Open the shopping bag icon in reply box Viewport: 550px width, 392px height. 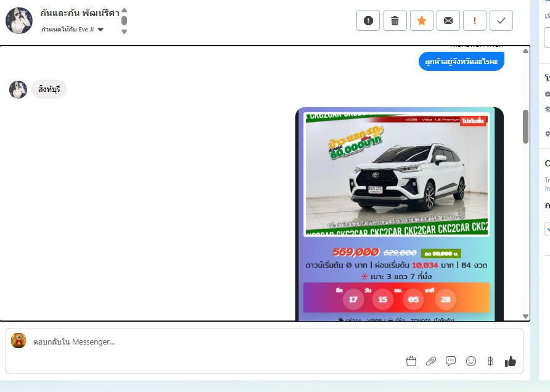[x=411, y=361]
